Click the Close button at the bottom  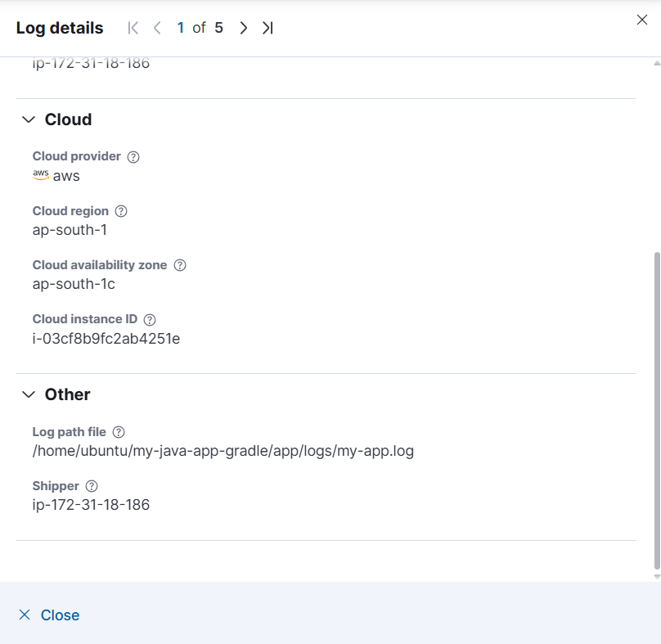(x=49, y=615)
